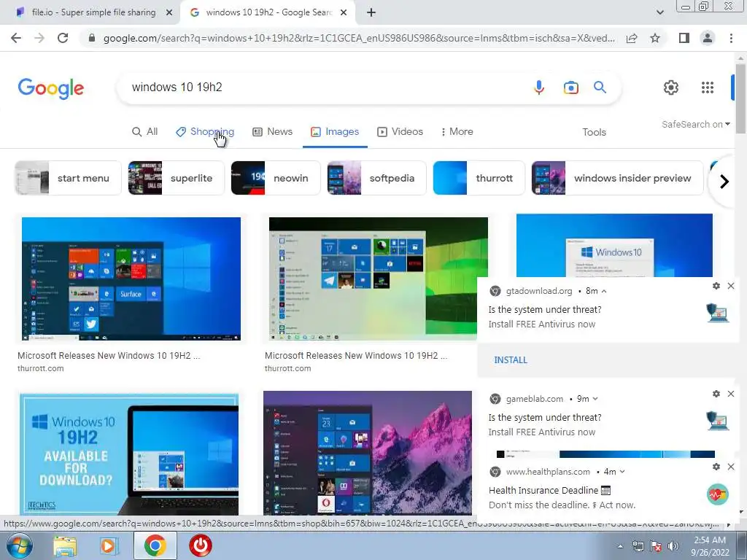Viewport: 747px width, 560px height.
Task: Filter images by softpedia chip
Action: 377,178
